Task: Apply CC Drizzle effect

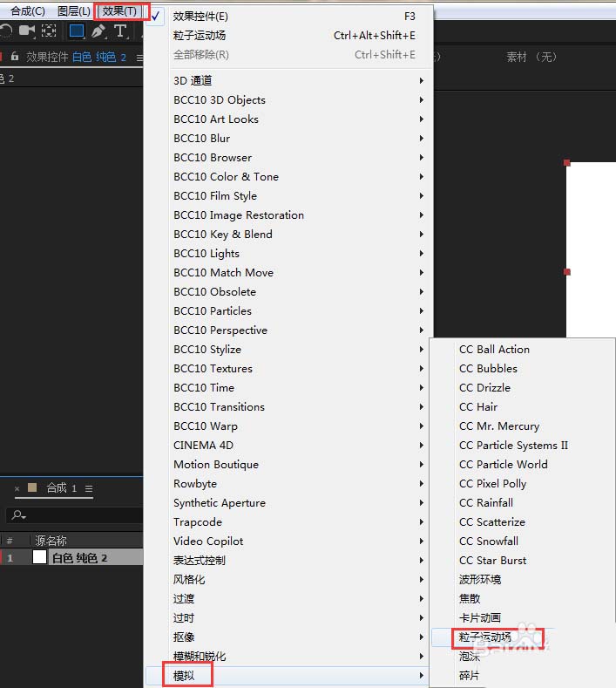Action: click(x=523, y=388)
